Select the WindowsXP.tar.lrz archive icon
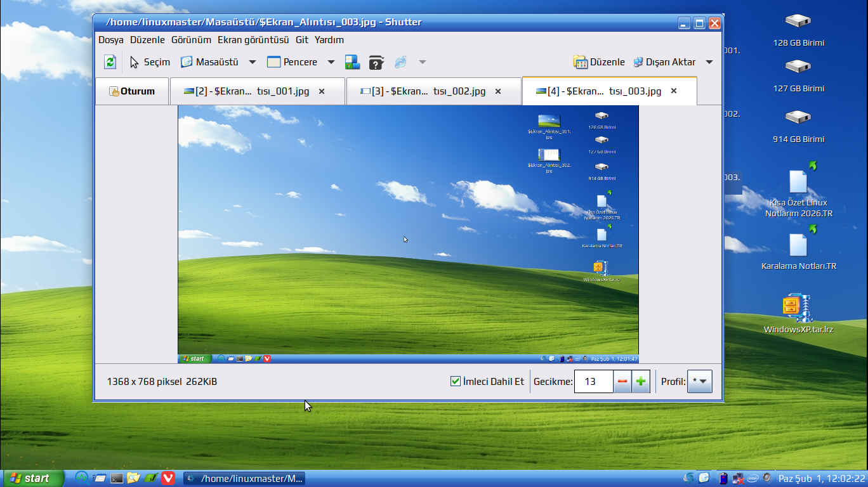 pos(798,308)
